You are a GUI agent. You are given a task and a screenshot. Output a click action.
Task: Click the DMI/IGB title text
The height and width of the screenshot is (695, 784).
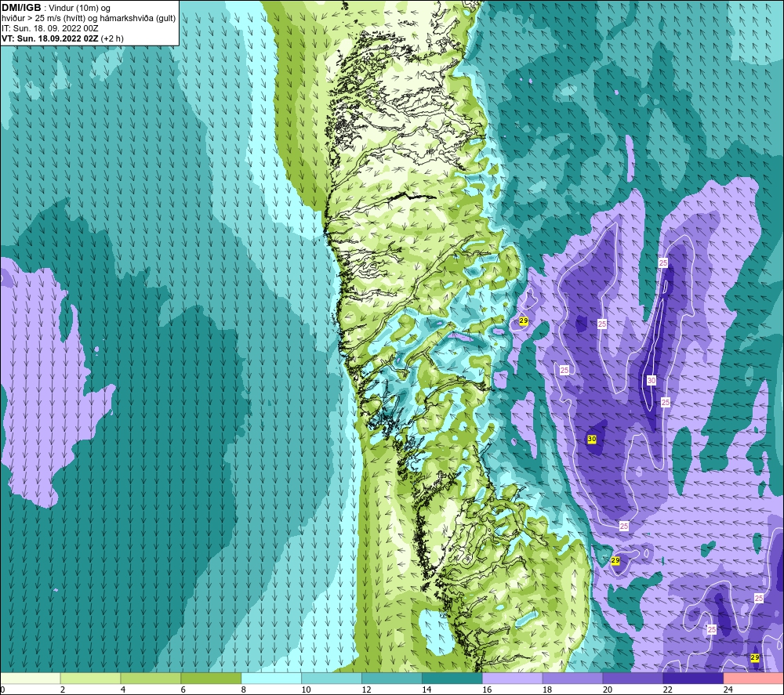coord(21,8)
